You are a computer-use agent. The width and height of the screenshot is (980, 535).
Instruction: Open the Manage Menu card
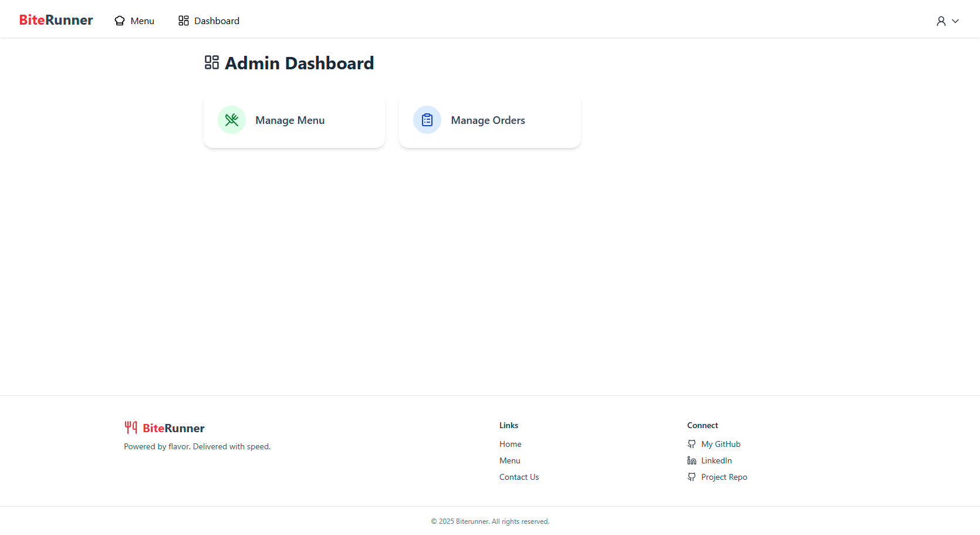point(294,120)
